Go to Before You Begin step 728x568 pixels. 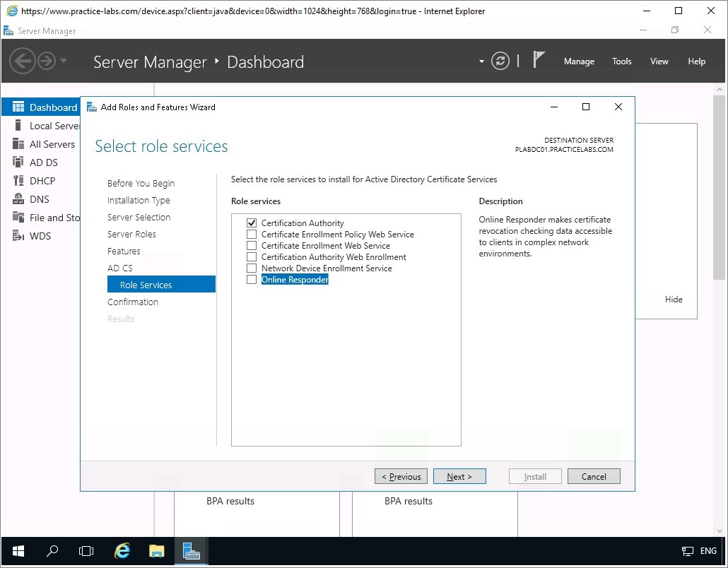(141, 183)
